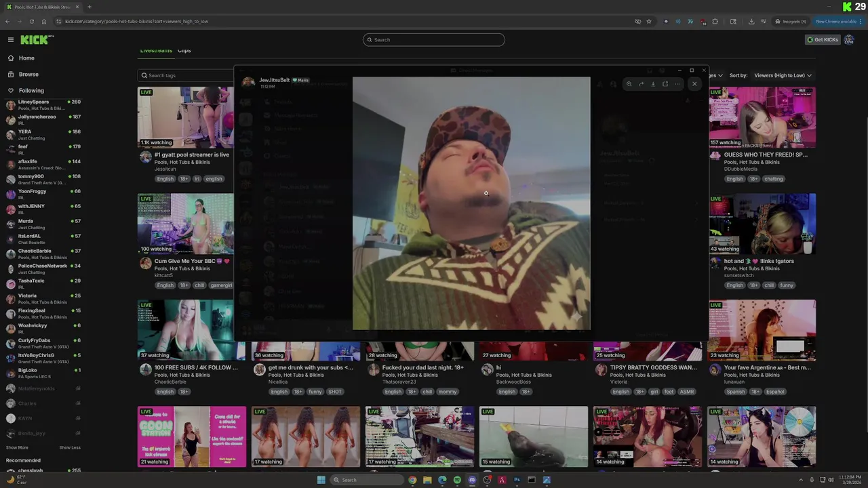Viewport: 868px width, 488px height.
Task: Reload the browser page
Action: click(x=31, y=22)
